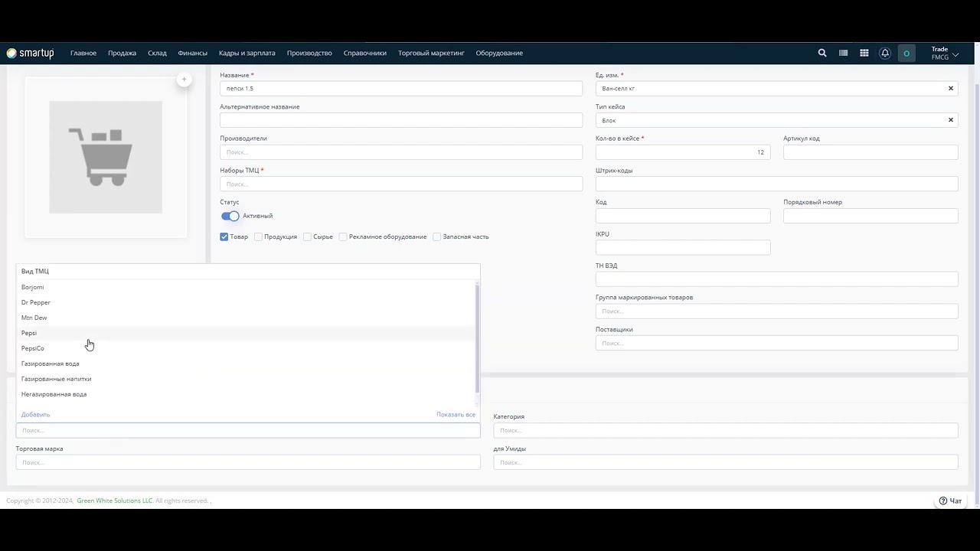The height and width of the screenshot is (551, 980).
Task: Open the search icon in top bar
Action: [x=822, y=53]
